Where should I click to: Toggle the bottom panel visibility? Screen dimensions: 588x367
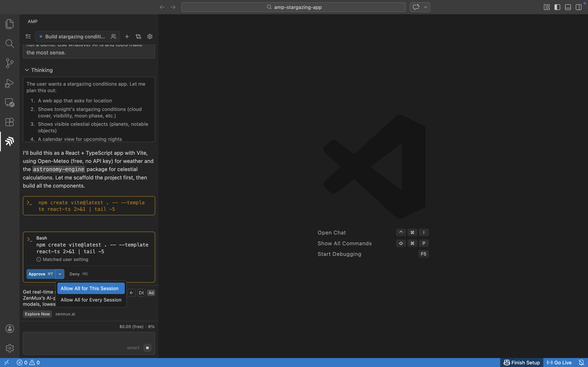coord(568,7)
